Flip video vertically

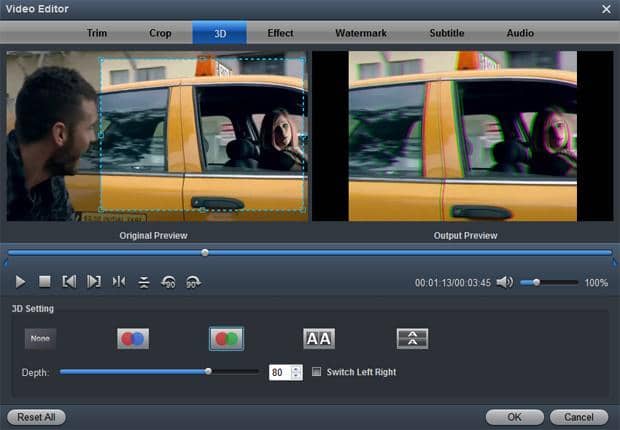[144, 282]
